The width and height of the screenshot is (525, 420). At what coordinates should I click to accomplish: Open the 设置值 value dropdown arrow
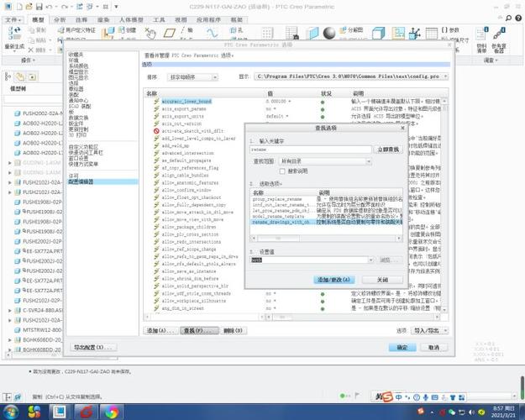[x=370, y=260]
